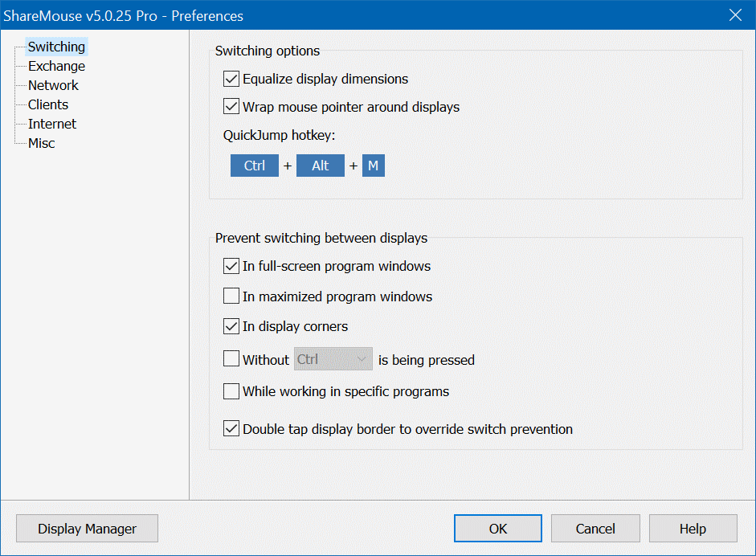Open the Display Manager
The height and width of the screenshot is (556, 756).
pos(88,529)
